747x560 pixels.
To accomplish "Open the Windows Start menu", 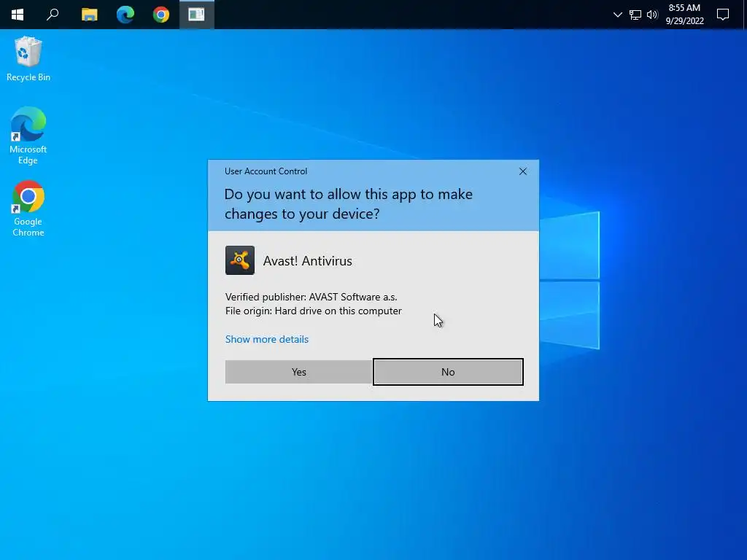I will [18, 15].
